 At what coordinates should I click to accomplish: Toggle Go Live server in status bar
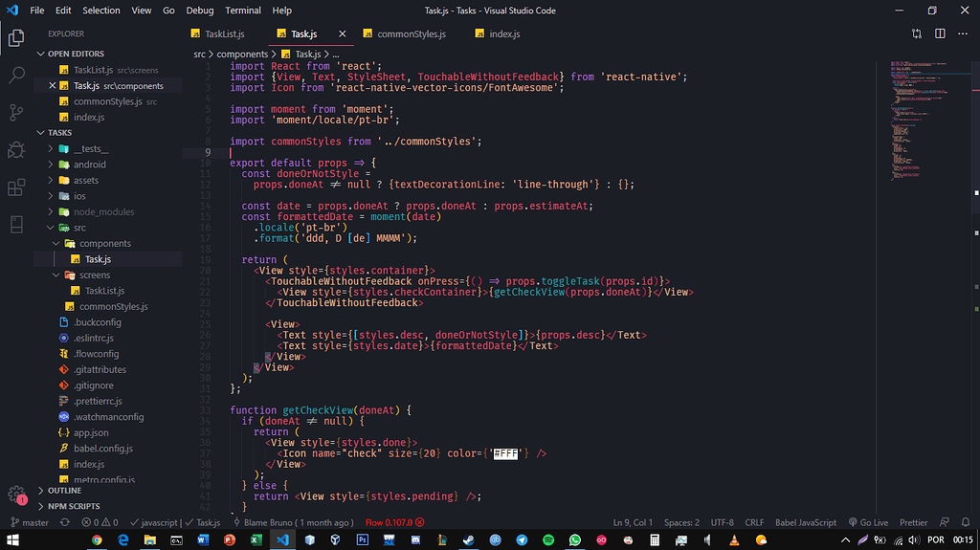[869, 522]
